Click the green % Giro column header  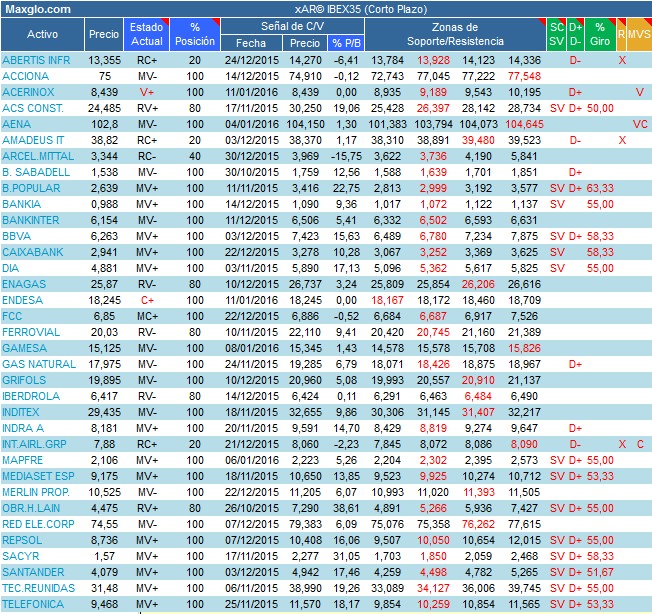tap(600, 34)
